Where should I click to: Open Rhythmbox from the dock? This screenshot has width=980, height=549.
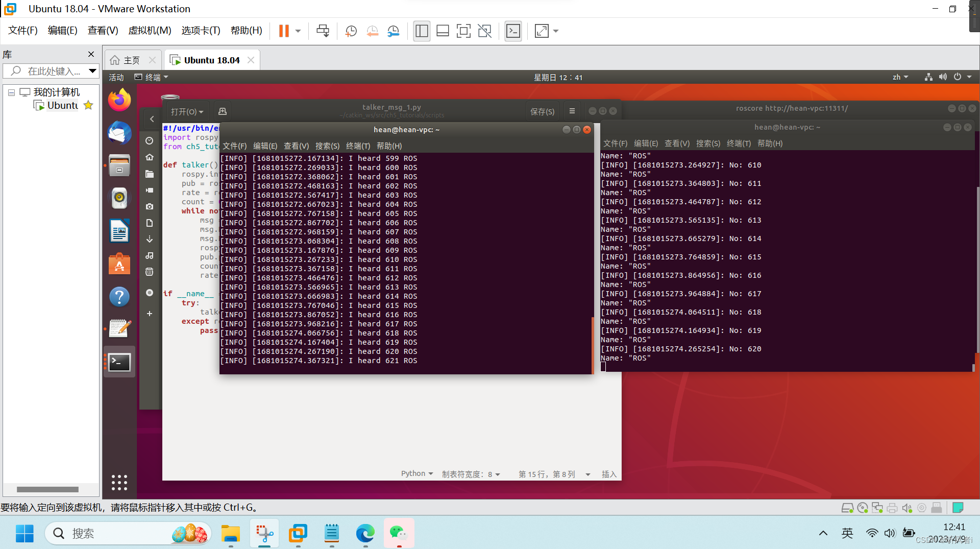(x=119, y=198)
